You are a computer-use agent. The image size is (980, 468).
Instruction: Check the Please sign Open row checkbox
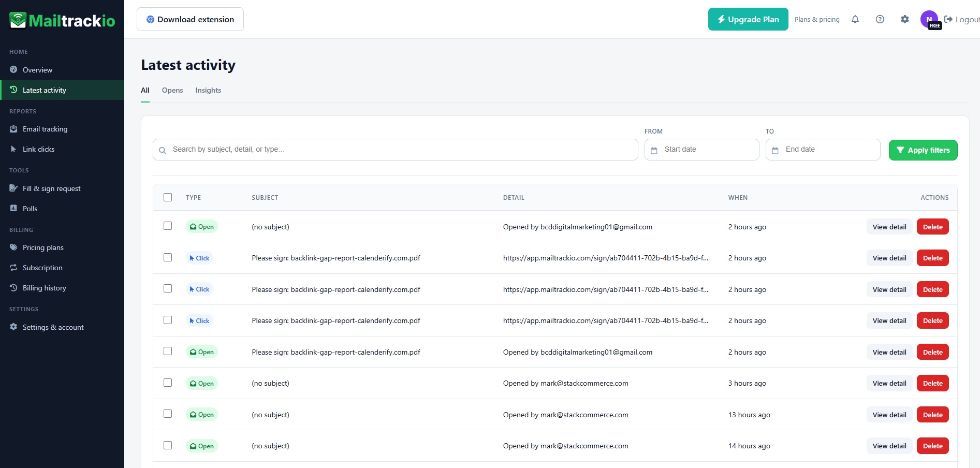tap(168, 351)
